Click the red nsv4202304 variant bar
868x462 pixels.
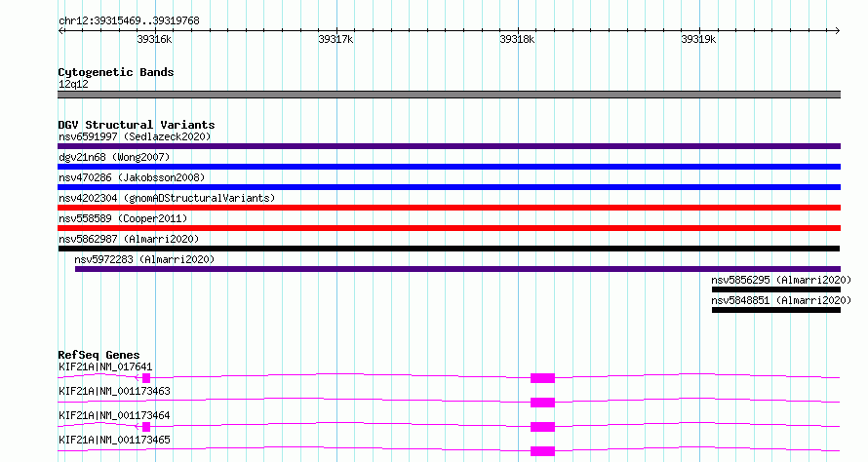pos(449,208)
